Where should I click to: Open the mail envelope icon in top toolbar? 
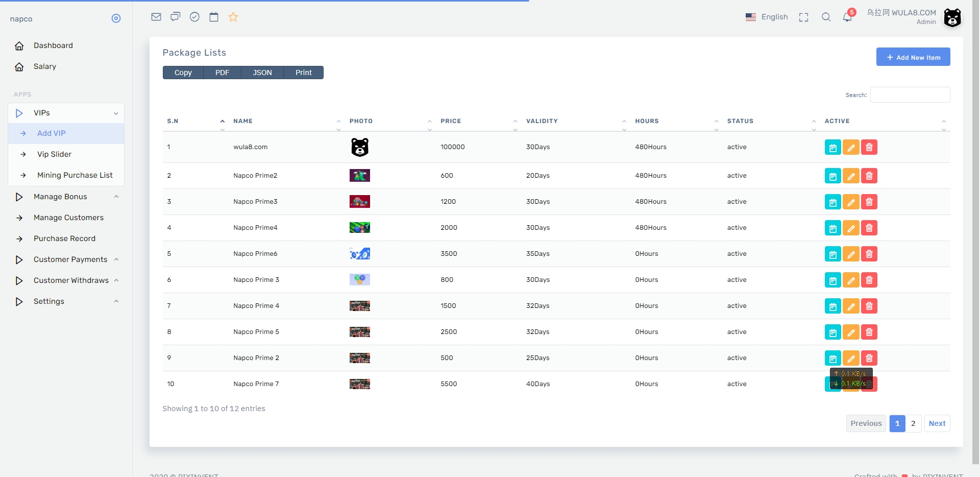156,17
